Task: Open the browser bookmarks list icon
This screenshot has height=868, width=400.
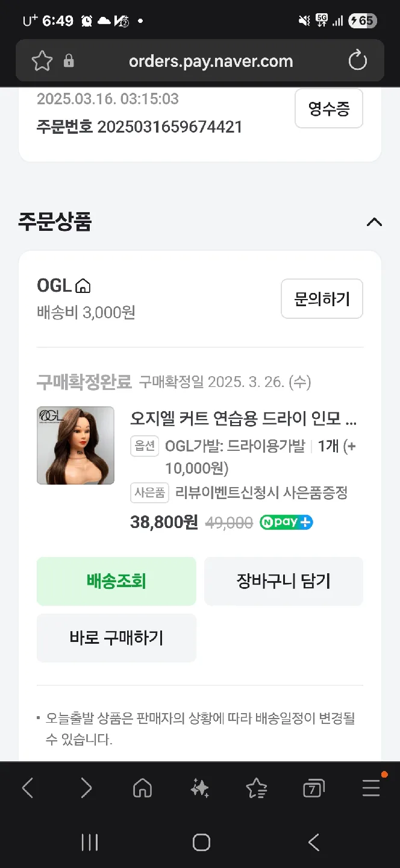Action: [x=256, y=788]
